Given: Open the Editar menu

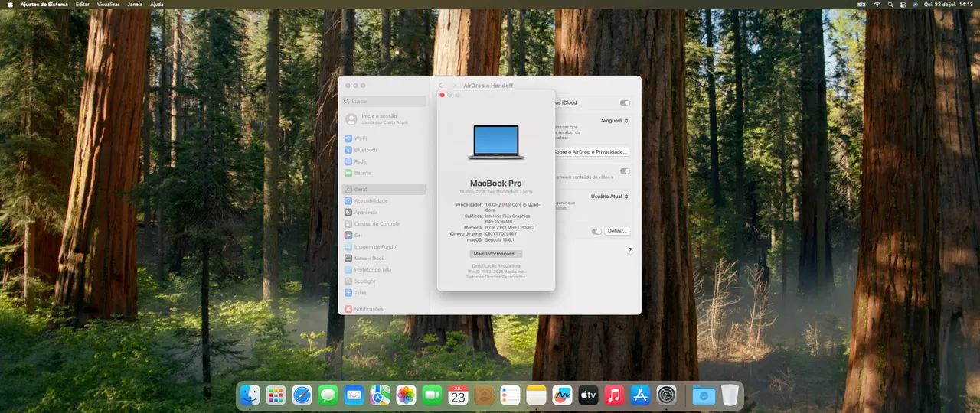Looking at the screenshot, I should pos(83,4).
